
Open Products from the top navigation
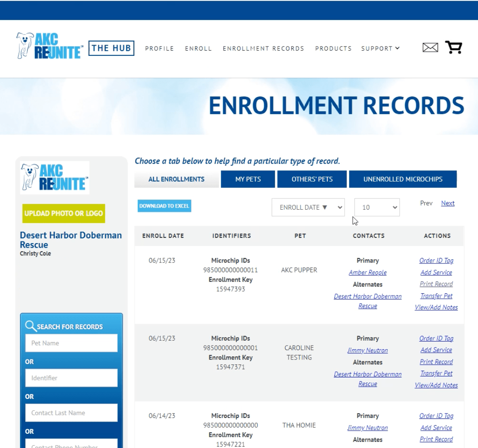(x=333, y=48)
